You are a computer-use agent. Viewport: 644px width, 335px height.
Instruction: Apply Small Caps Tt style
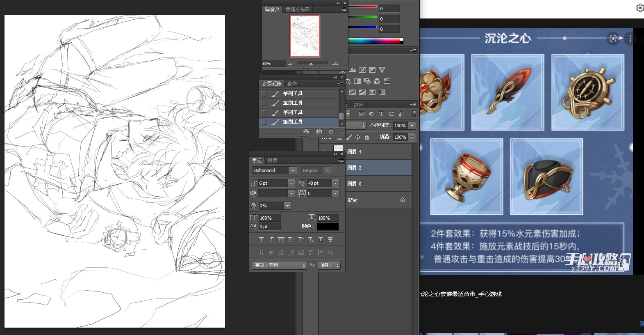click(291, 240)
